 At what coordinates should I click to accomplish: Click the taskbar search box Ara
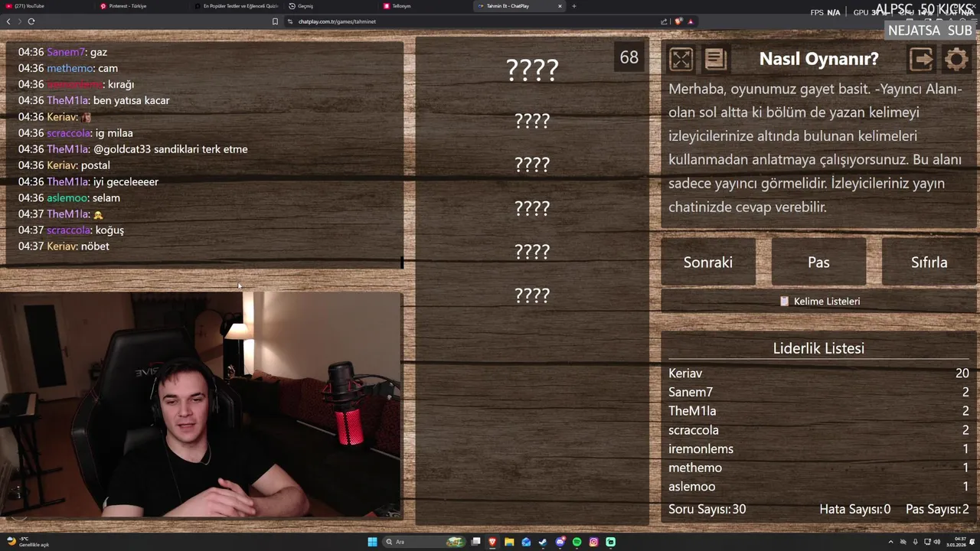[423, 542]
